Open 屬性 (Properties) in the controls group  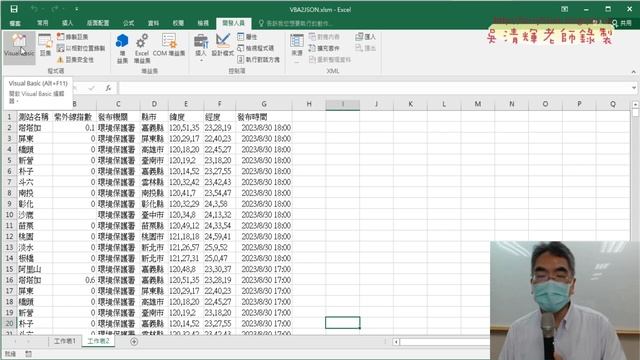247,37
